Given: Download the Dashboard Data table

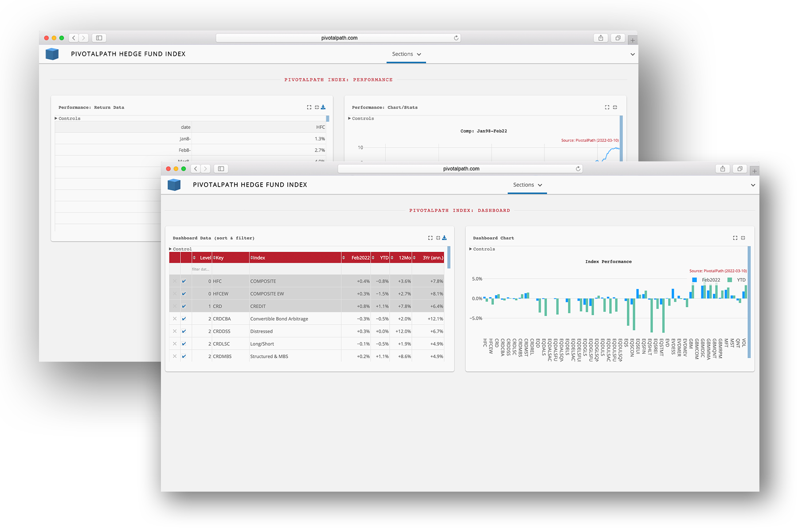Looking at the screenshot, I should [x=444, y=238].
